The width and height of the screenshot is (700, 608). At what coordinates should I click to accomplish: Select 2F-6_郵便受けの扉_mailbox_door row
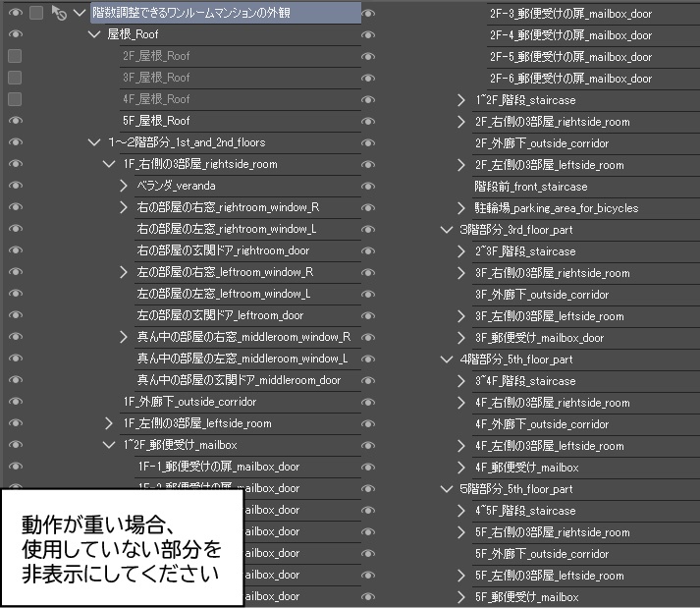point(593,79)
